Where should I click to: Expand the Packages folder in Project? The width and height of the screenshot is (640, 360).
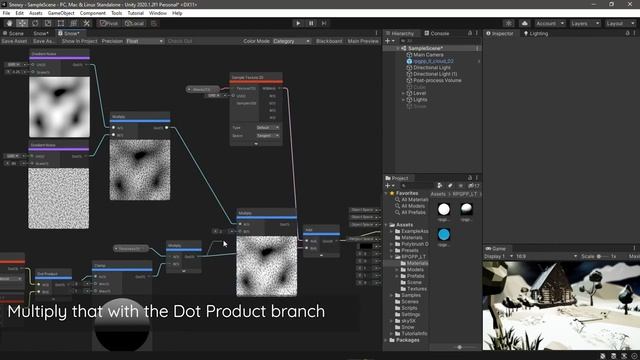386,340
